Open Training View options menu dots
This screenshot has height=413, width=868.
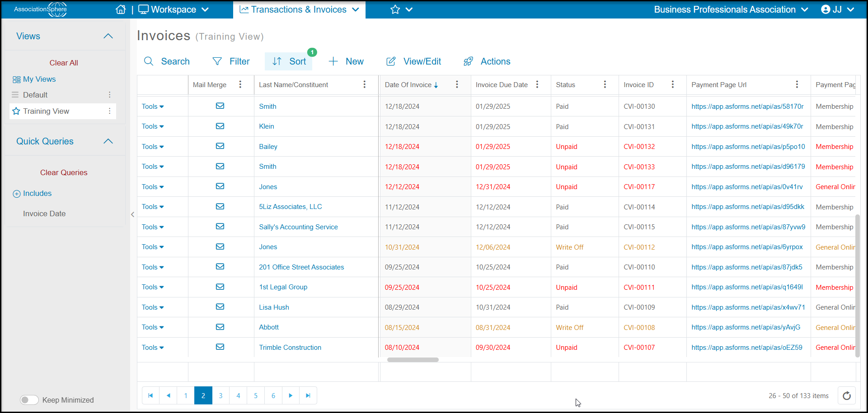click(109, 111)
